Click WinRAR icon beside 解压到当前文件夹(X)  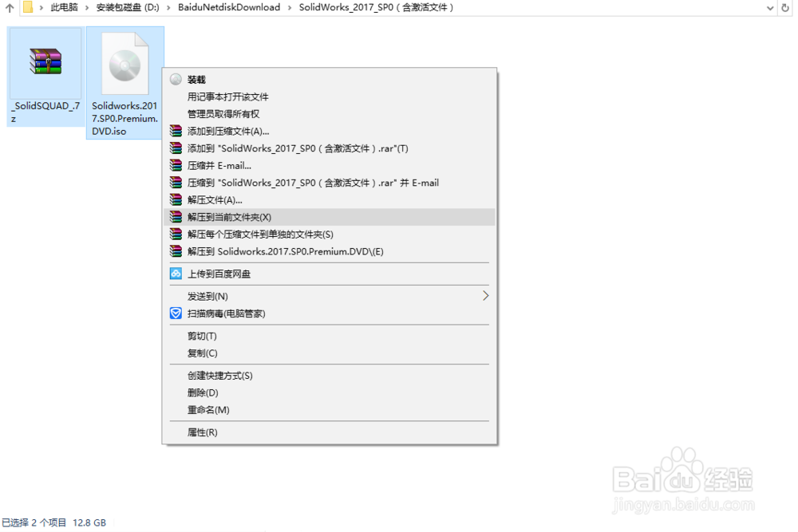tap(176, 217)
